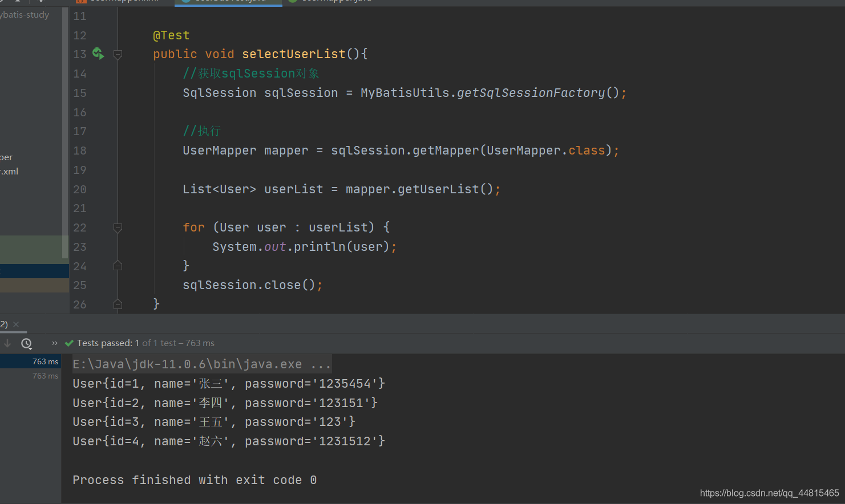Viewport: 845px width, 504px height.
Task: Click mapper.getUserList() call
Action: 419,189
